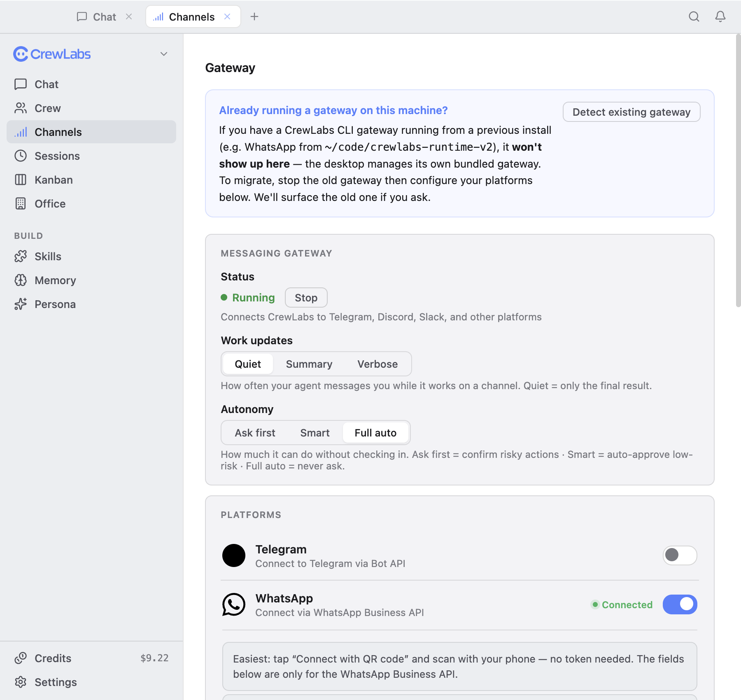The image size is (741, 700).
Task: Click the Skills puzzle icon in sidebar
Action: (x=21, y=257)
